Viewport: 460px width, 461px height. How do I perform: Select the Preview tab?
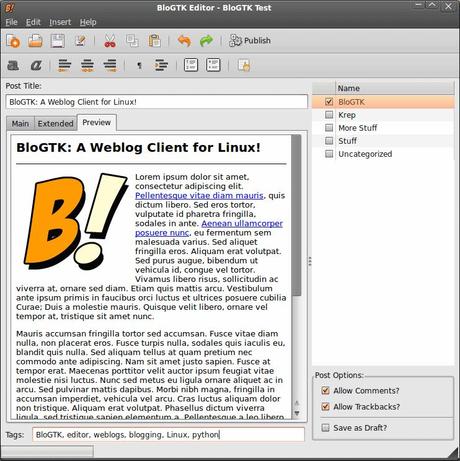click(97, 122)
